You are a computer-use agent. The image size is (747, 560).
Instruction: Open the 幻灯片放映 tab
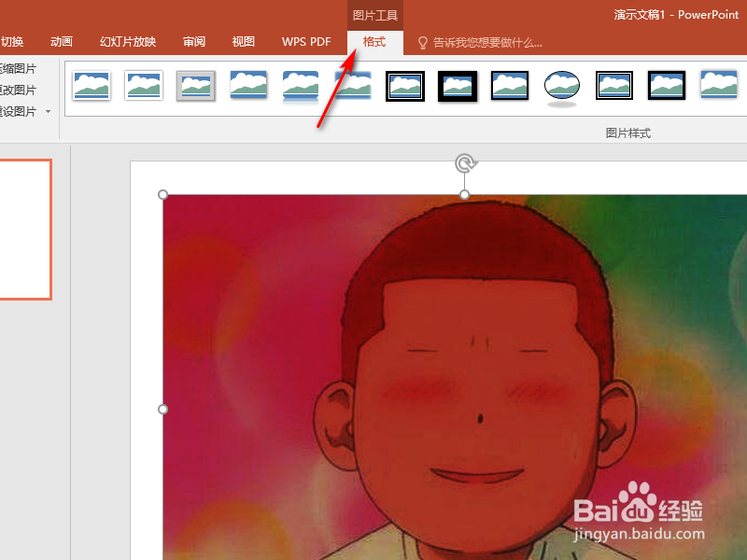128,42
